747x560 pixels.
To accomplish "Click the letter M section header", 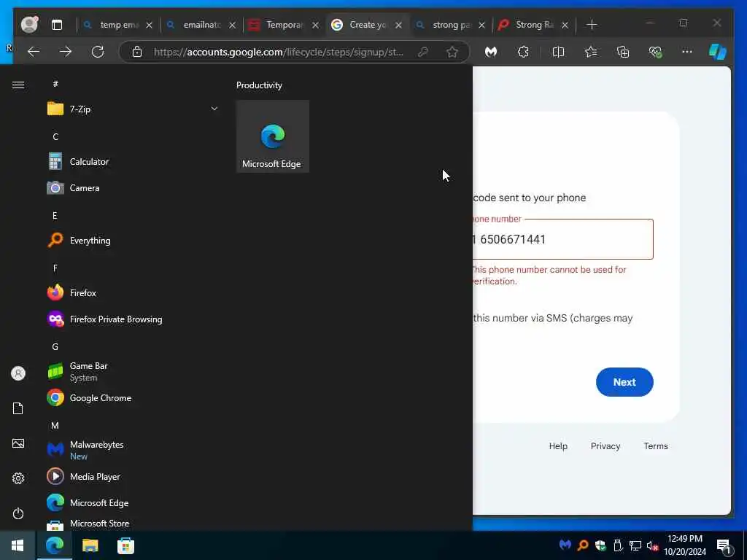I will pyautogui.click(x=55, y=425).
